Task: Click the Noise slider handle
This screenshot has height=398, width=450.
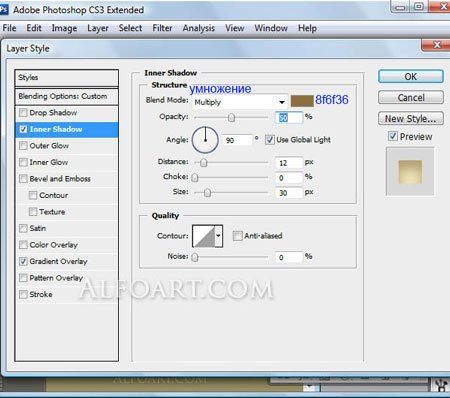Action: click(195, 257)
